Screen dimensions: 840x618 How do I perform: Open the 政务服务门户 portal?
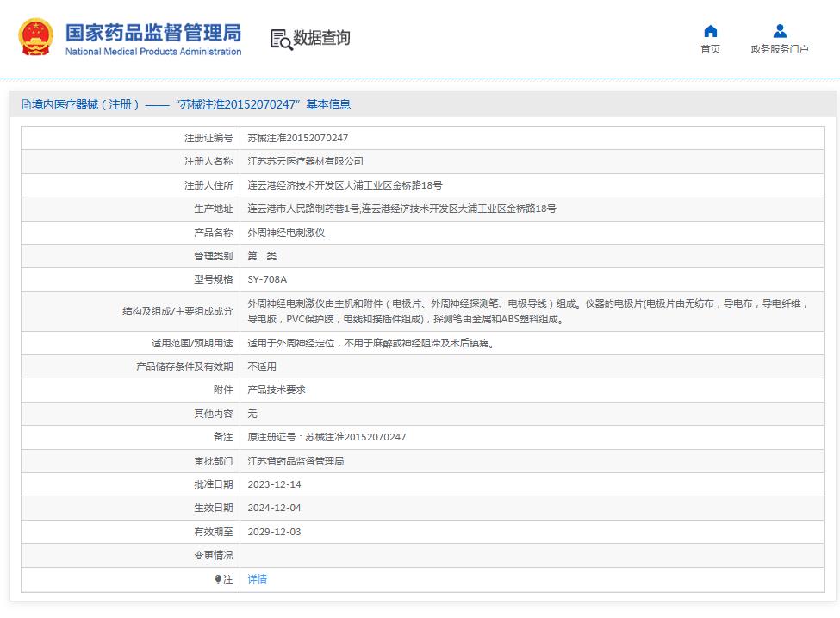(778, 49)
